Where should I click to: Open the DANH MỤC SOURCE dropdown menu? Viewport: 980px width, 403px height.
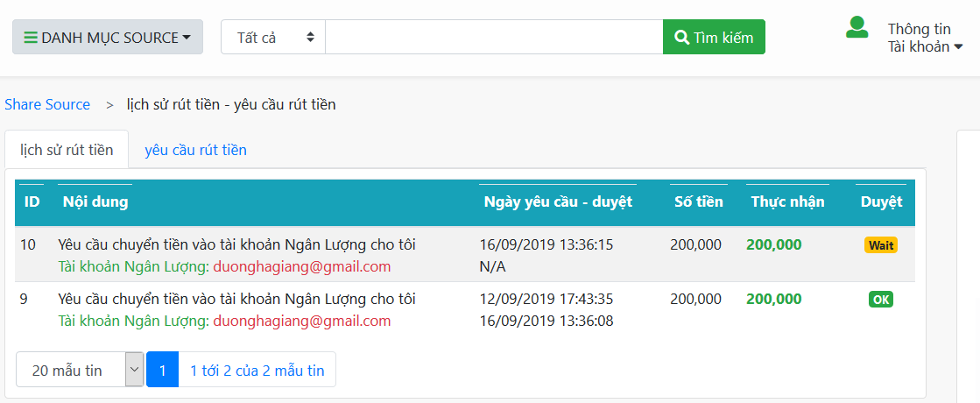108,37
